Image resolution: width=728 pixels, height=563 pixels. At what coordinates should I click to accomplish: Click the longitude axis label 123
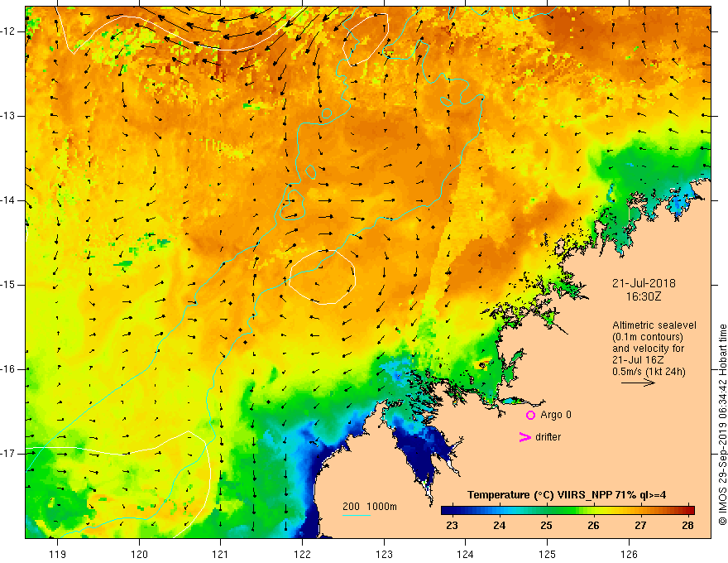tap(384, 554)
